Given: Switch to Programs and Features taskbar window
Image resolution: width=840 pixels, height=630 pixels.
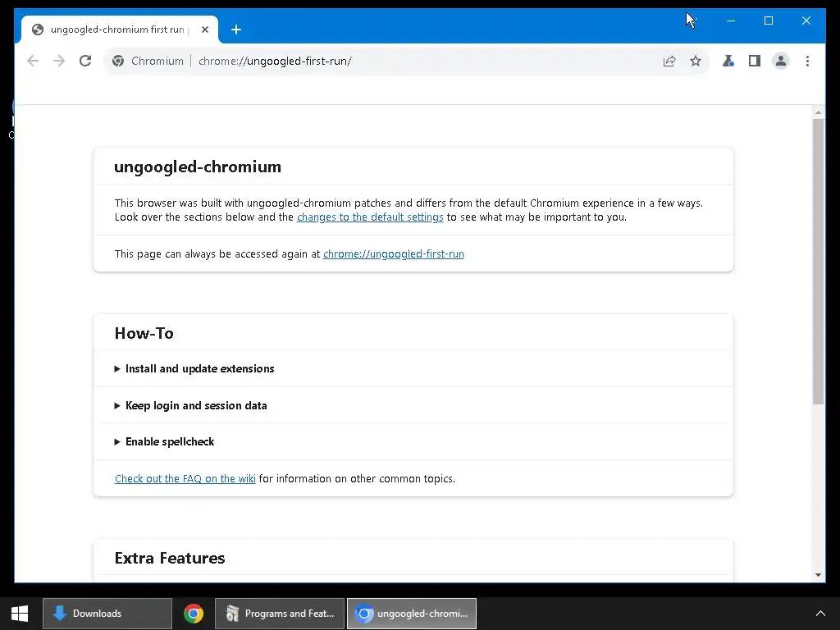Looking at the screenshot, I should pyautogui.click(x=280, y=614).
